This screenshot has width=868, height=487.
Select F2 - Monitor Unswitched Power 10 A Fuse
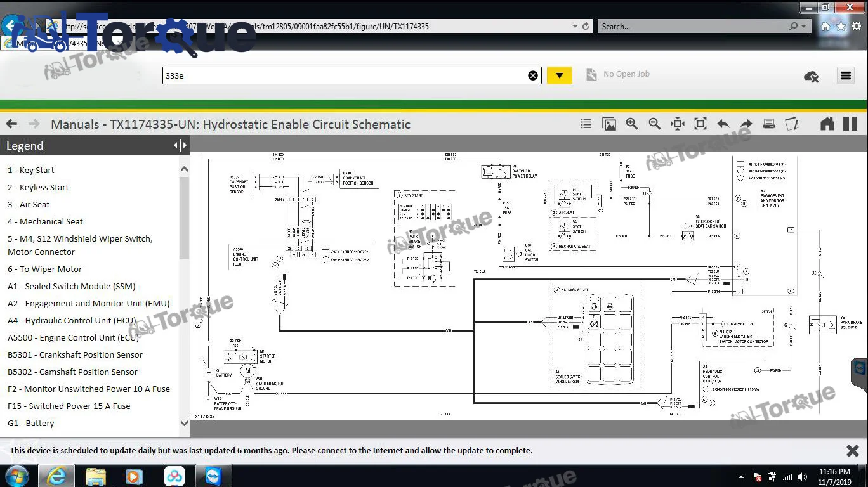point(89,389)
